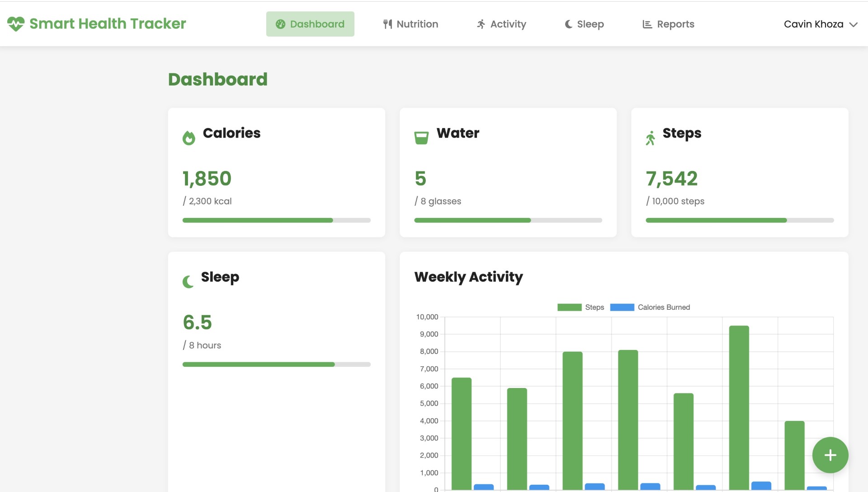Viewport: 868px width, 492px height.
Task: Click the flame icon on the Calories card
Action: coord(189,137)
